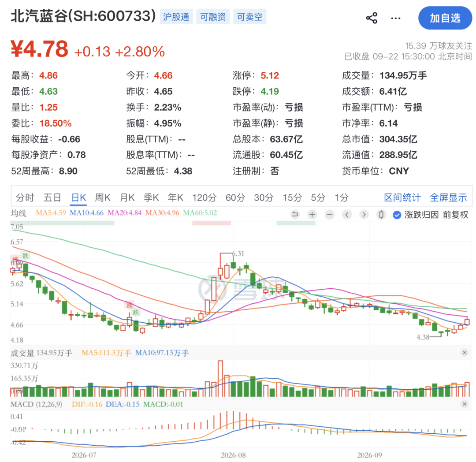This screenshot has height=462, width=476.
Task: Select the 60分 chart period tab
Action: tap(235, 197)
